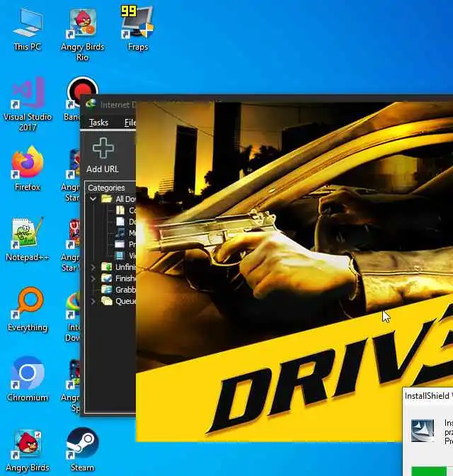453x476 pixels.
Task: Click the InstallShield Wizard title bar
Action: click(428, 396)
